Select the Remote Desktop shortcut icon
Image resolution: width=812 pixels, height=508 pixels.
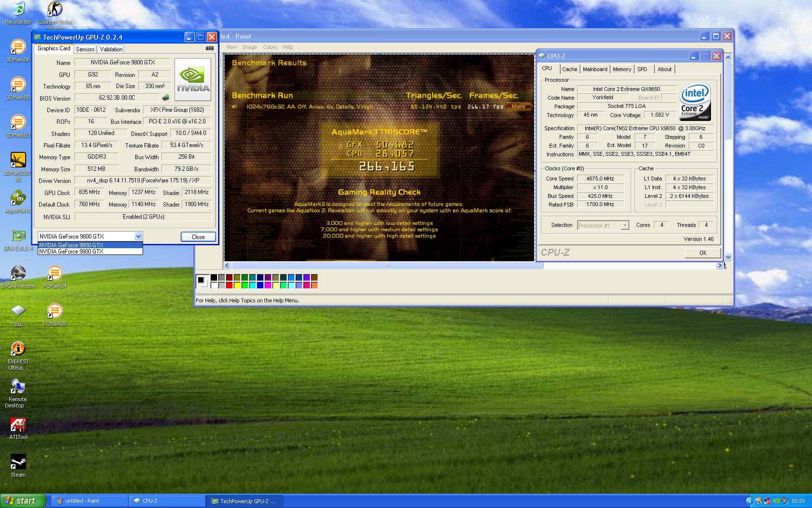click(18, 393)
